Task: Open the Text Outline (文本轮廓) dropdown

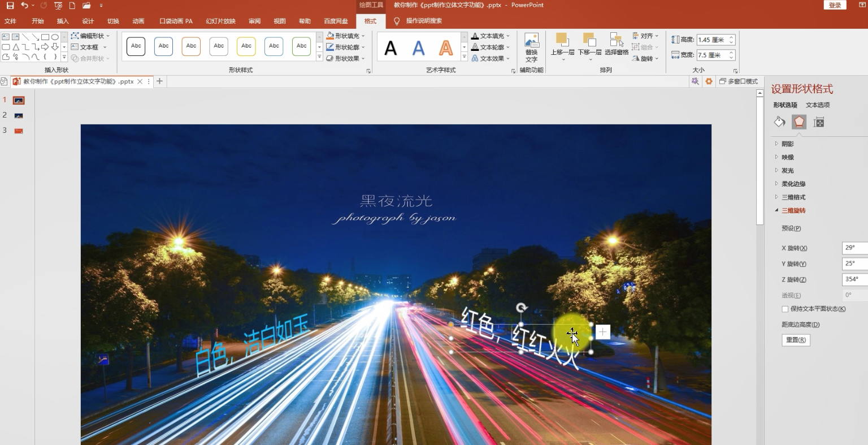Action: [491, 47]
